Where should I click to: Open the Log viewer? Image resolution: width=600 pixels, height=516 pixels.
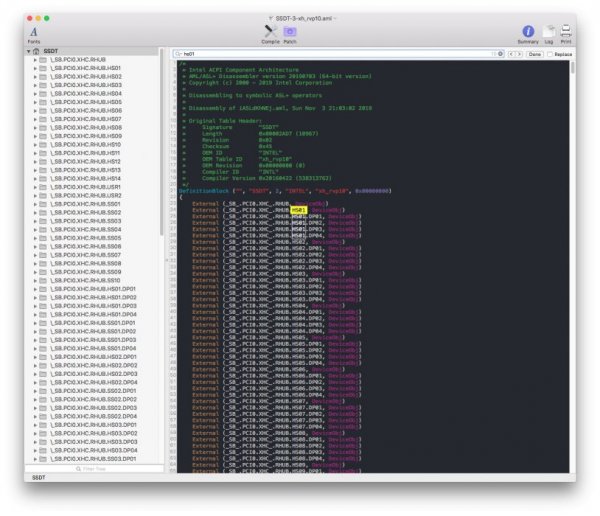(x=549, y=34)
